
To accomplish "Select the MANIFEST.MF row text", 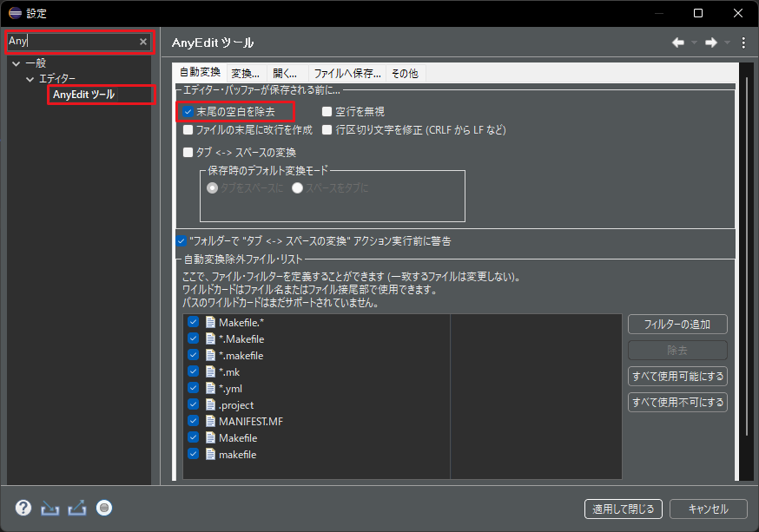I will 251,421.
